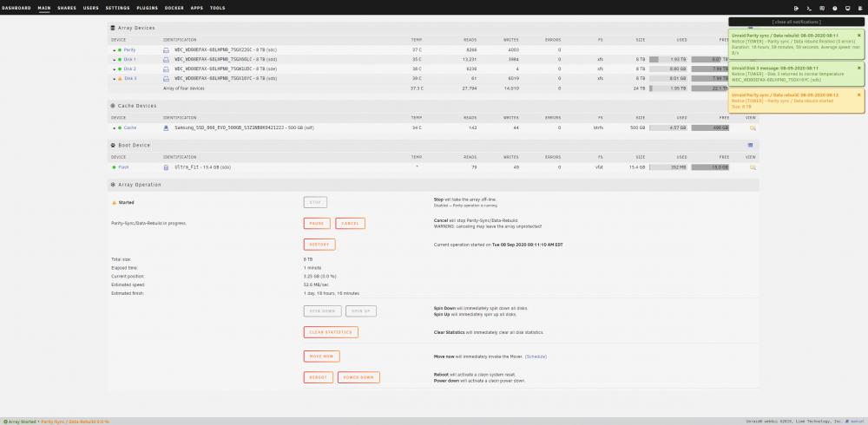Expand the Cache device dropdown arrow
This screenshot has height=425, width=868.
pos(115,128)
